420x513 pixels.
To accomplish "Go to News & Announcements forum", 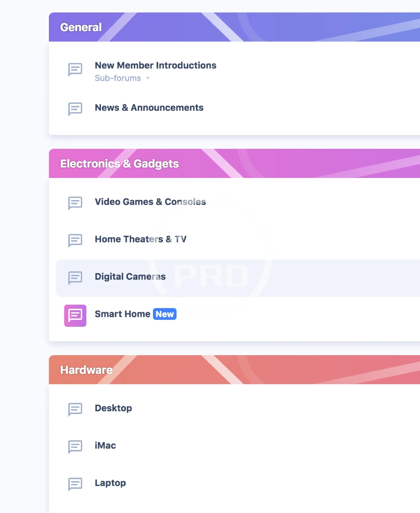I will click(149, 108).
